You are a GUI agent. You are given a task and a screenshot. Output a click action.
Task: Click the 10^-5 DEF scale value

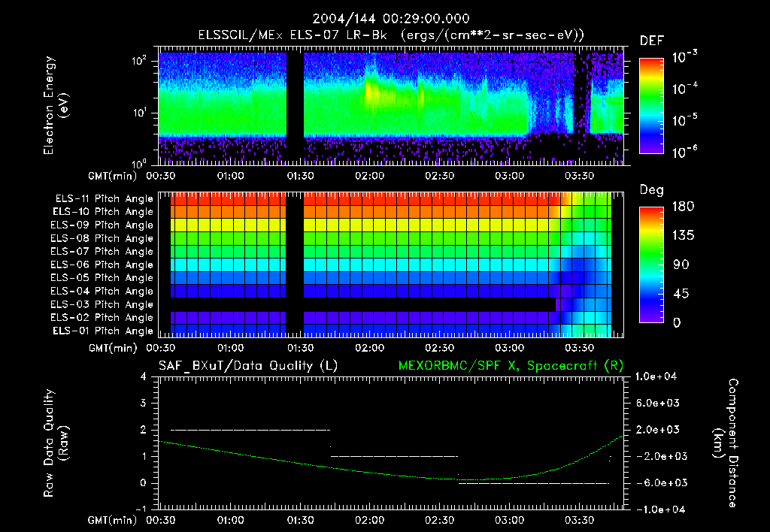[x=684, y=119]
